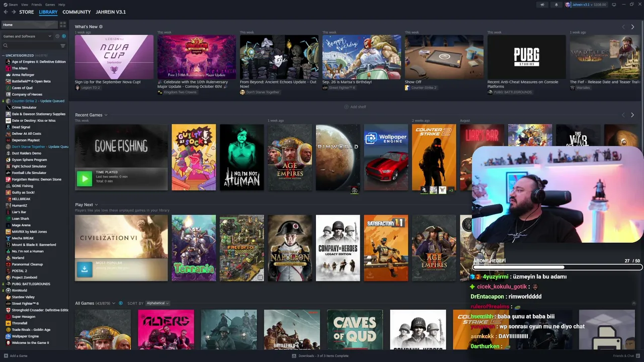Click the Add a Game plus icon
644x362 pixels.
click(6, 356)
